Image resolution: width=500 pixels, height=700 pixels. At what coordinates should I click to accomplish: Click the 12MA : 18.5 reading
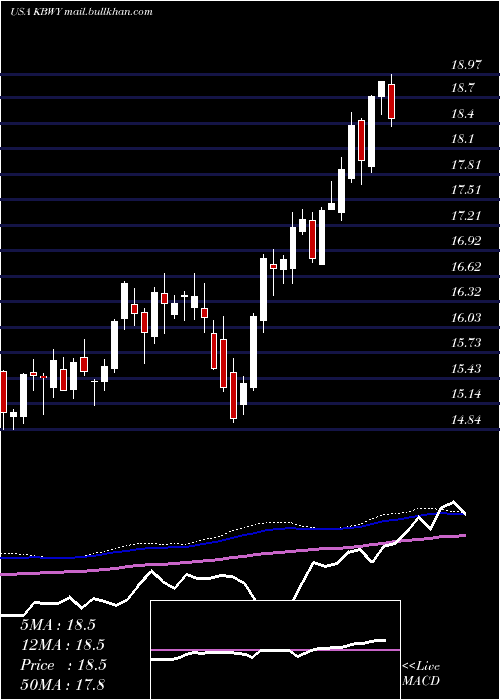62,645
